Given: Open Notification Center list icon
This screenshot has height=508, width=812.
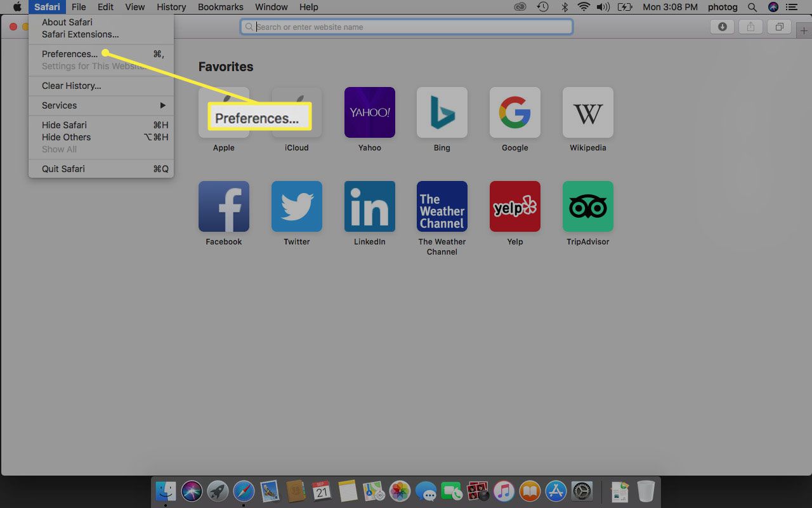Looking at the screenshot, I should click(793, 7).
